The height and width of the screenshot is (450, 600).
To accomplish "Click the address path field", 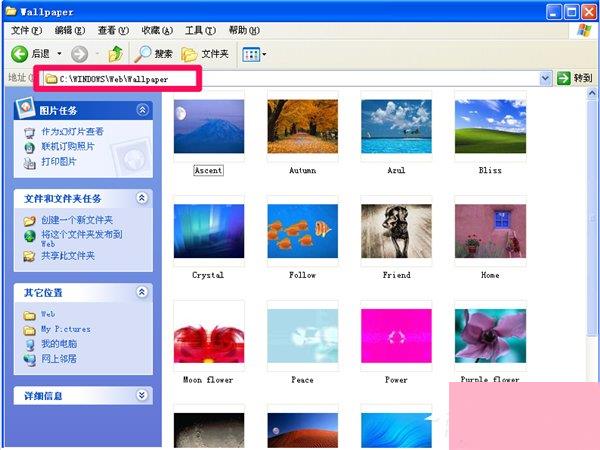I will coord(291,79).
